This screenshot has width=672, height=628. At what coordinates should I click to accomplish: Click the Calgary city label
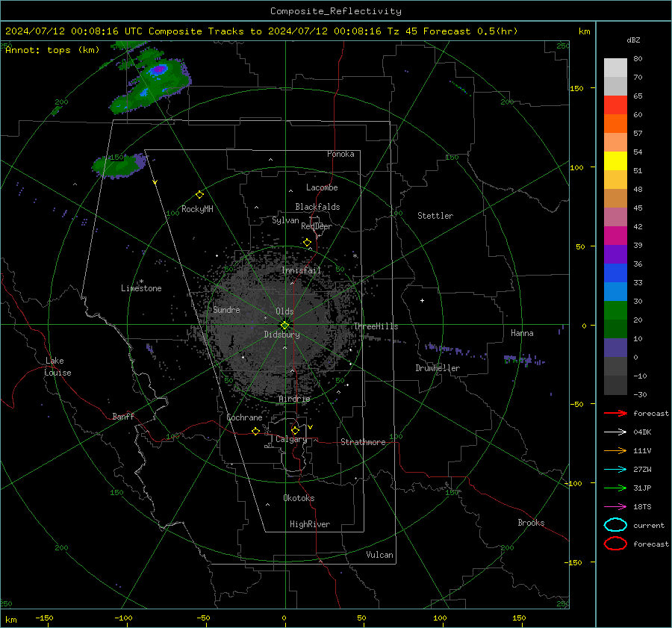[291, 439]
